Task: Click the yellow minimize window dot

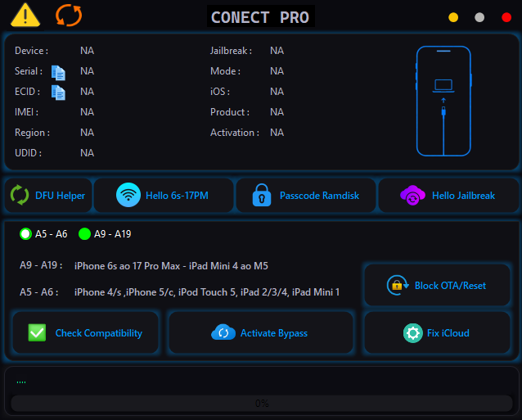Action: pyautogui.click(x=453, y=17)
